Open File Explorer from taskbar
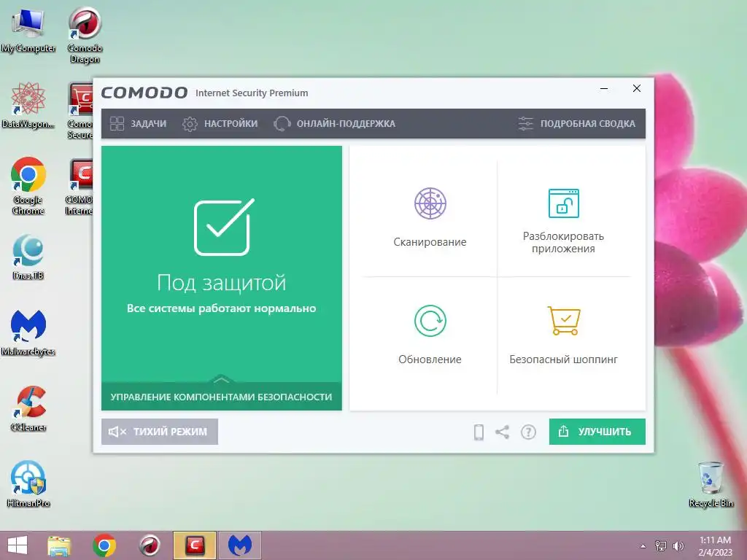This screenshot has width=747, height=560. [x=59, y=545]
